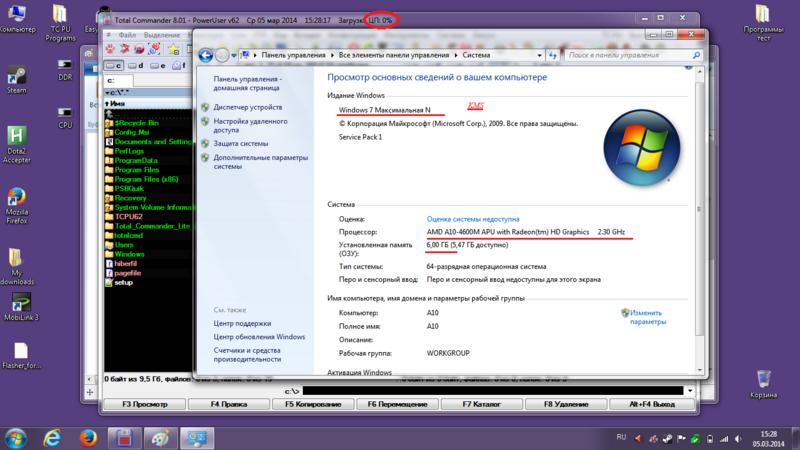Open 'Защита системы' link
Image resolution: width=800 pixels, height=450 pixels.
click(240, 144)
